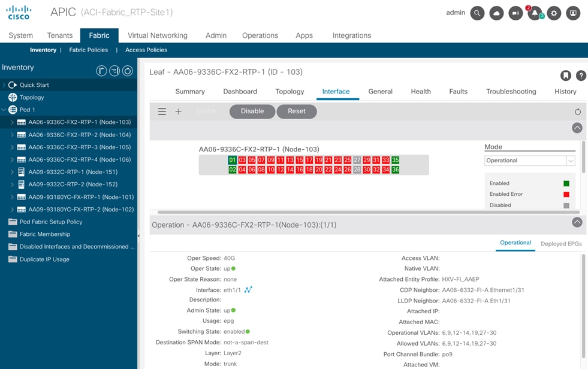Open the hamburger menu on the Interface toolbar

[x=161, y=111]
